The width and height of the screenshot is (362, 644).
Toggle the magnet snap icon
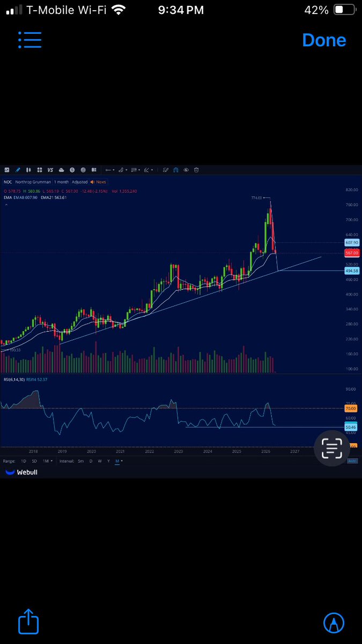176,170
